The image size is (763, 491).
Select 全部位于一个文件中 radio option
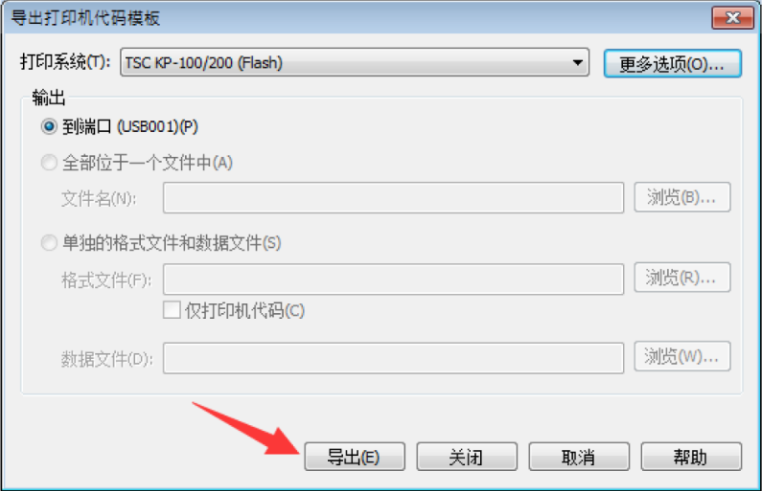click(x=49, y=163)
